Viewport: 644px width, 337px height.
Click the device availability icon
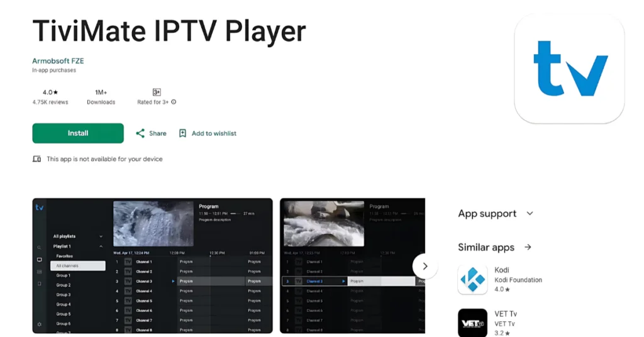click(36, 159)
